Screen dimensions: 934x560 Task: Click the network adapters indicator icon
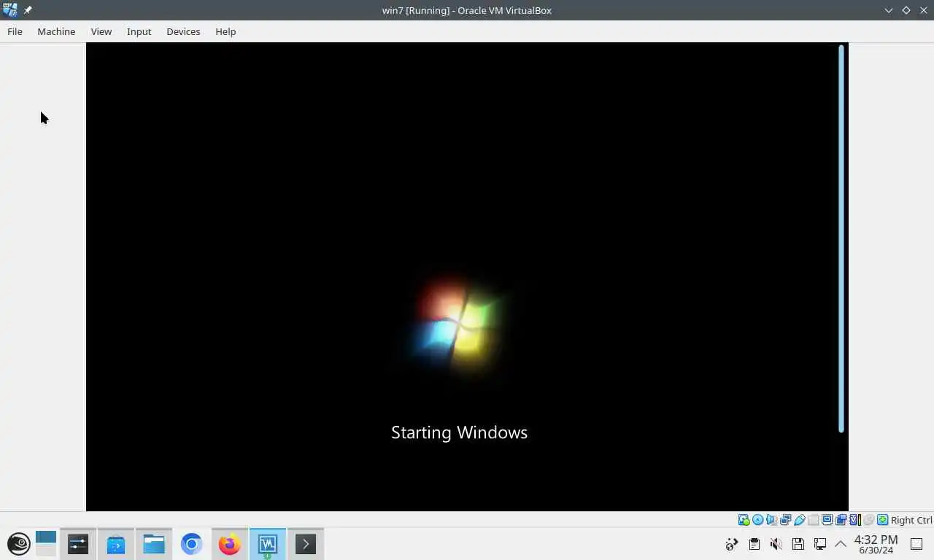tap(785, 520)
